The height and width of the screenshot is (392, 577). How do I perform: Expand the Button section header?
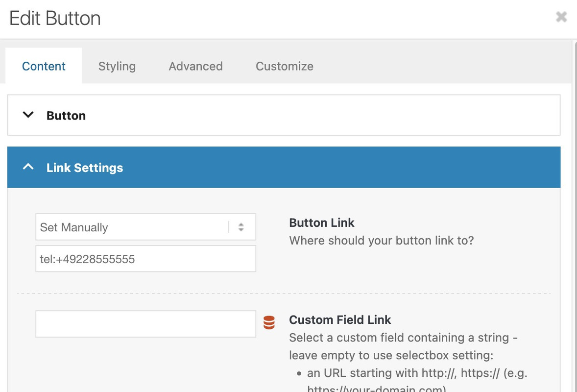coord(284,115)
